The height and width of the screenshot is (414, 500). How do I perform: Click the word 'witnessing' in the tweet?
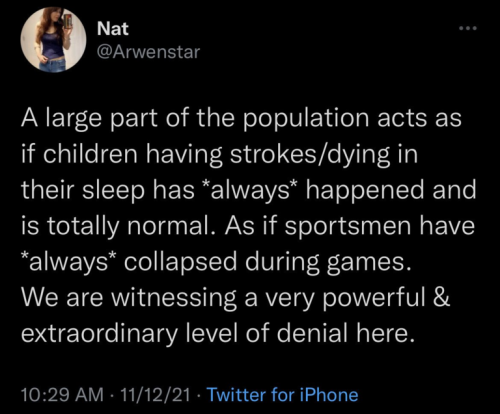click(174, 298)
